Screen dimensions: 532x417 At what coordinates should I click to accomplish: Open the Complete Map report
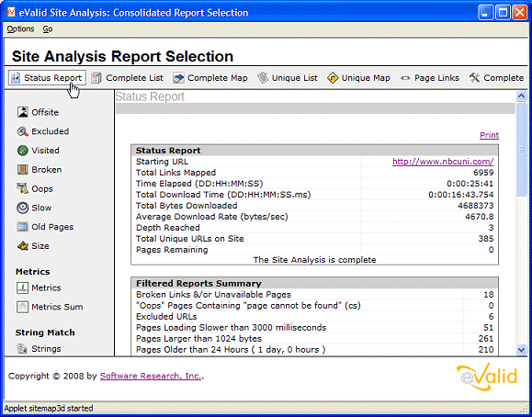(x=210, y=78)
